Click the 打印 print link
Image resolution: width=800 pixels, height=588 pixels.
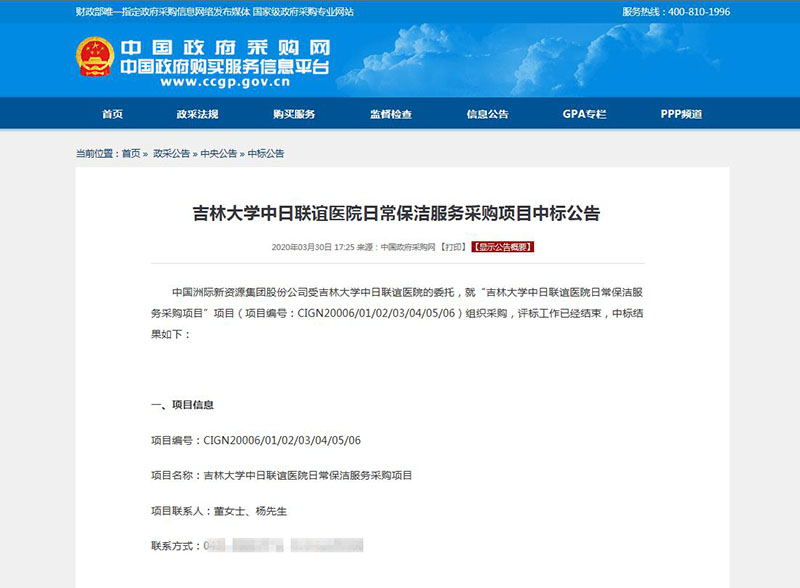453,246
